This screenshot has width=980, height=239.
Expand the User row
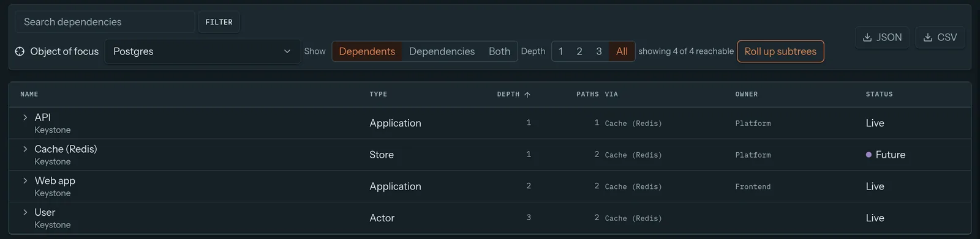[25, 212]
